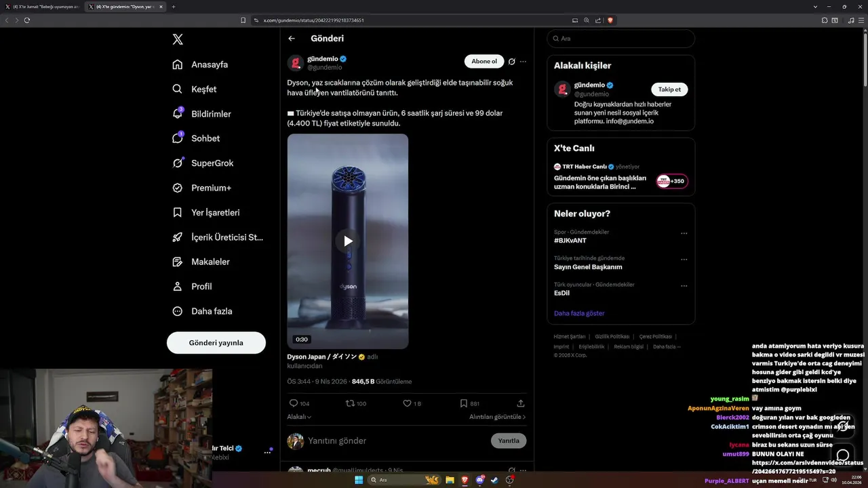
Task: Open options for #BJKvANT trend
Action: [684, 233]
